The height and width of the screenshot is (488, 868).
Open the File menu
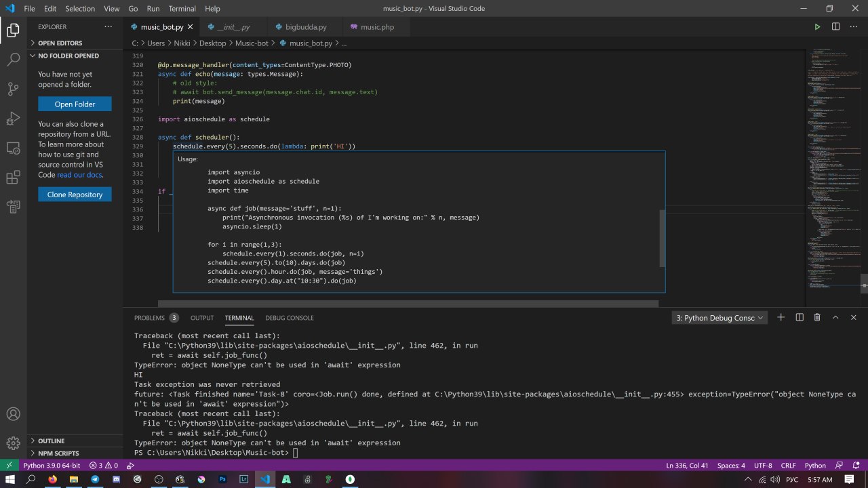pos(29,9)
